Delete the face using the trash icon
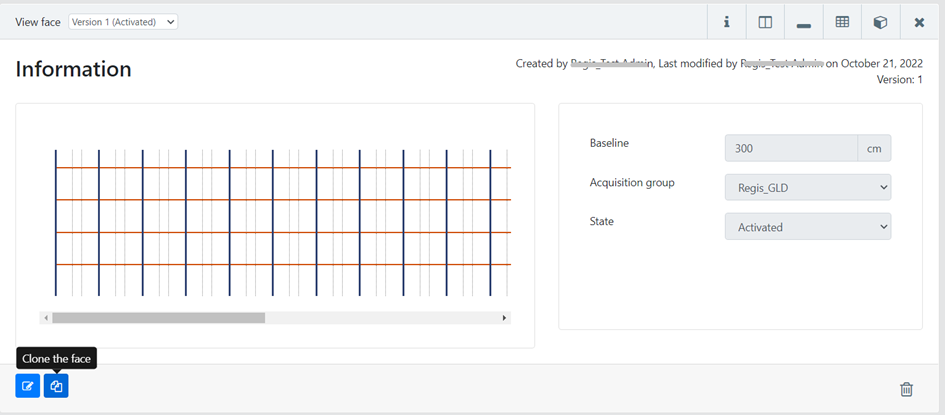 click(906, 389)
